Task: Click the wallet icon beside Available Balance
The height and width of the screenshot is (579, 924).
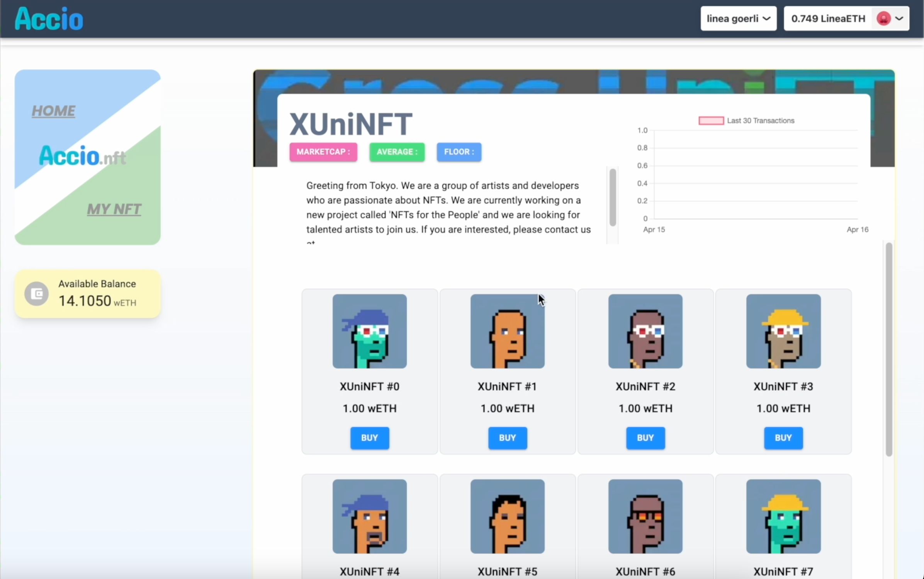Action: [x=37, y=294]
